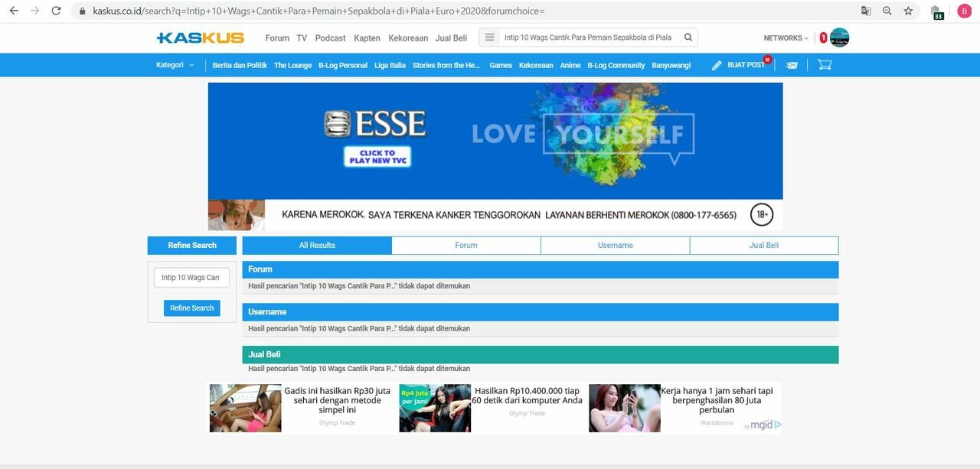Image resolution: width=980 pixels, height=469 pixels.
Task: Click the Rp4 juta per jam ad thumbnail
Action: pyautogui.click(x=435, y=409)
